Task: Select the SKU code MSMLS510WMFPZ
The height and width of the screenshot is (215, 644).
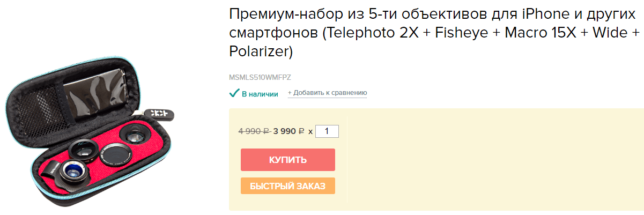Action: [x=260, y=77]
